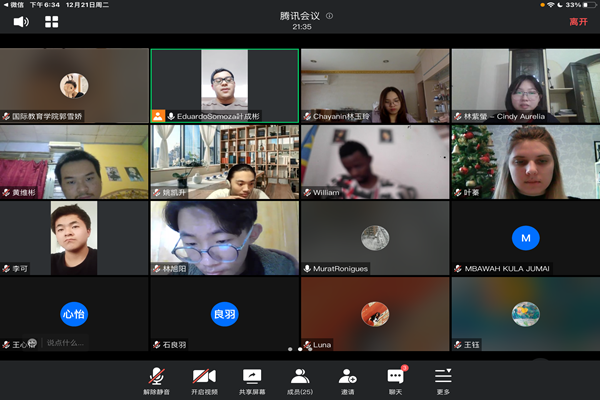Invite participants using 邀请 icon
600x400 pixels.
[x=348, y=380]
